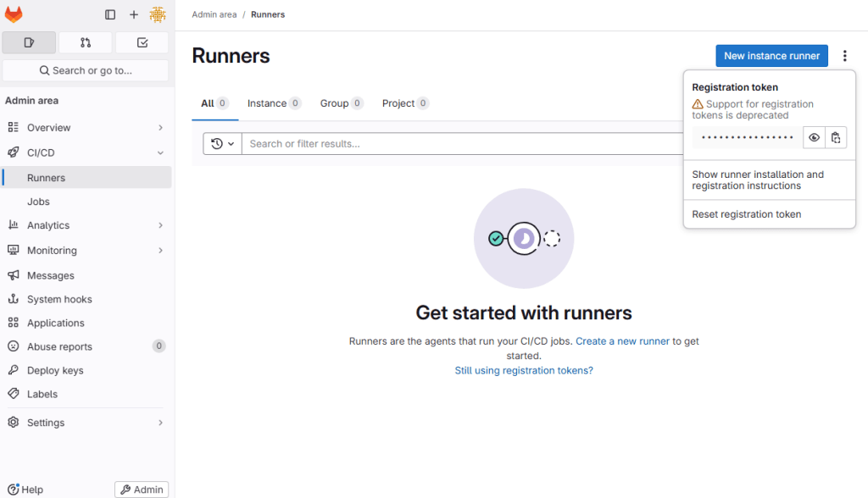Open the Help menu
Screen dimensions: 868x498
(x=25, y=490)
